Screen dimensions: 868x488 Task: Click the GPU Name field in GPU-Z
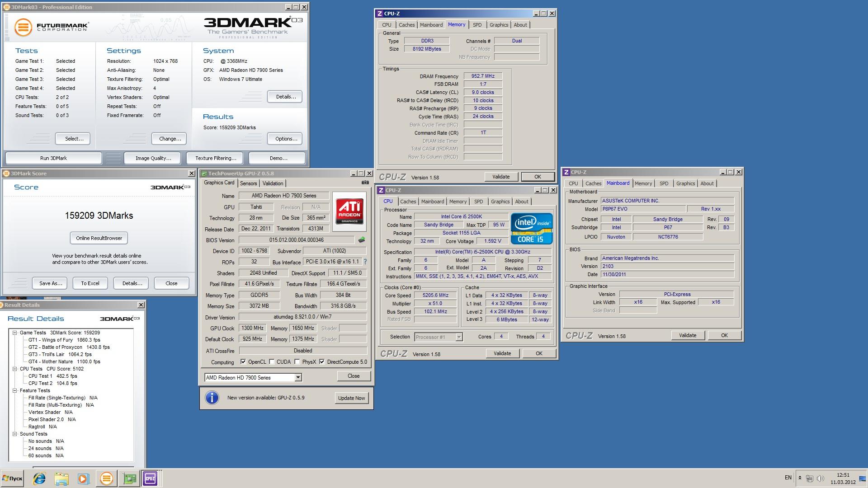(284, 196)
